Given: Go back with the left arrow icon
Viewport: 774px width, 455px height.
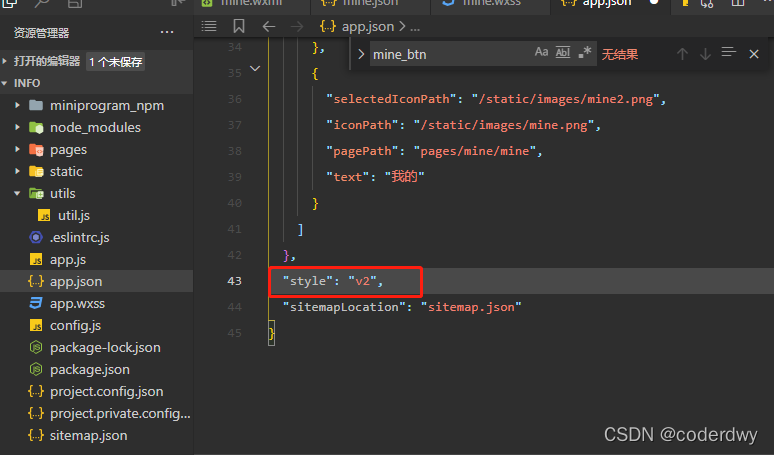Looking at the screenshot, I should point(269,26).
